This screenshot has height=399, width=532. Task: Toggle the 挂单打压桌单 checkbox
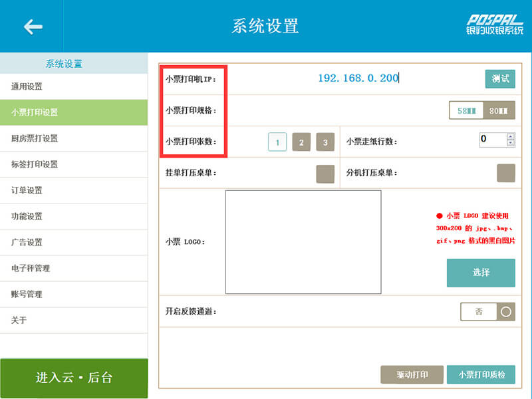pyautogui.click(x=325, y=174)
